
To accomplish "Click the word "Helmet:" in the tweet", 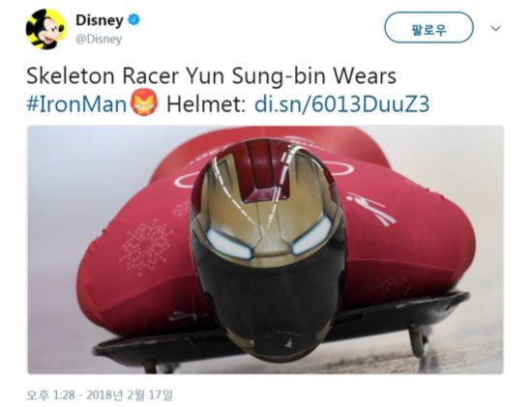I will point(206,103).
